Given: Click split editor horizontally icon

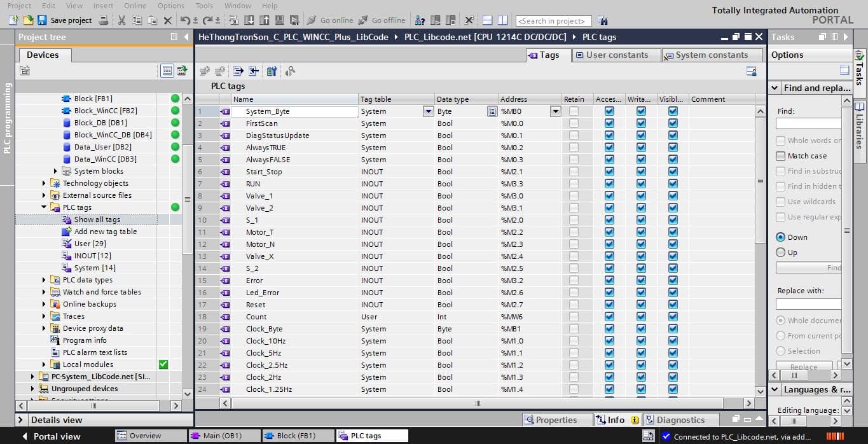Looking at the screenshot, I should point(488,20).
